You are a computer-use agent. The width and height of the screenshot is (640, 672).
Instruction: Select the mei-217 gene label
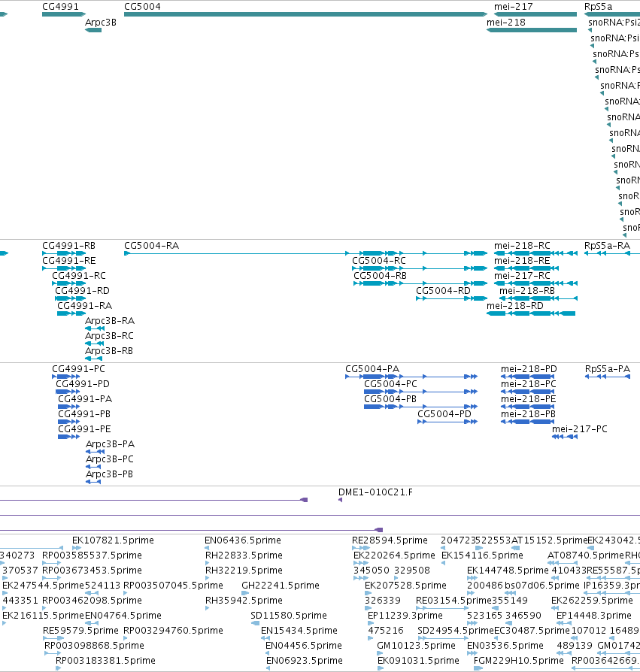click(x=514, y=7)
